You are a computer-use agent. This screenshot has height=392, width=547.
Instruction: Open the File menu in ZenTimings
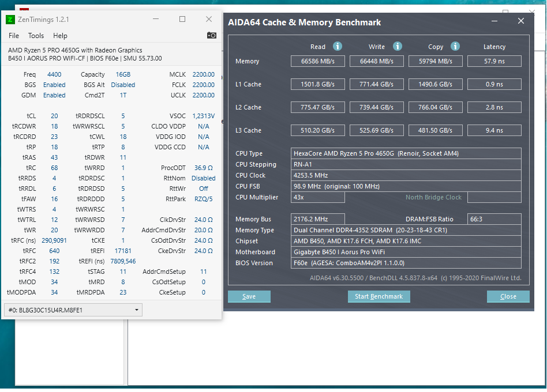point(14,36)
